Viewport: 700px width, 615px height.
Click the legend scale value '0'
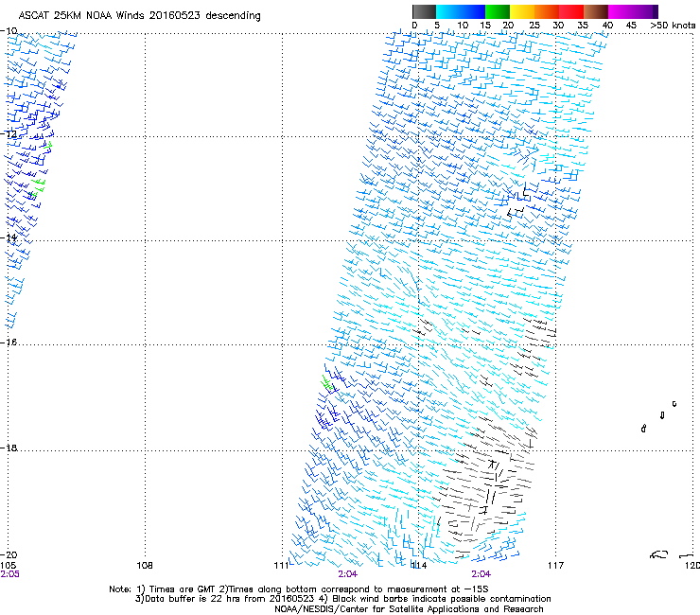[414, 26]
